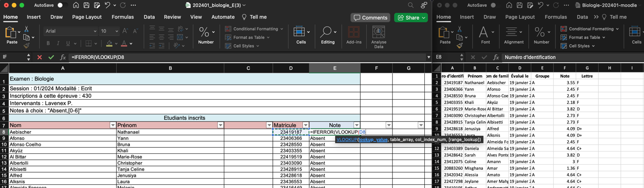
Task: Open the fill color dropdown arrow
Action: [116, 44]
